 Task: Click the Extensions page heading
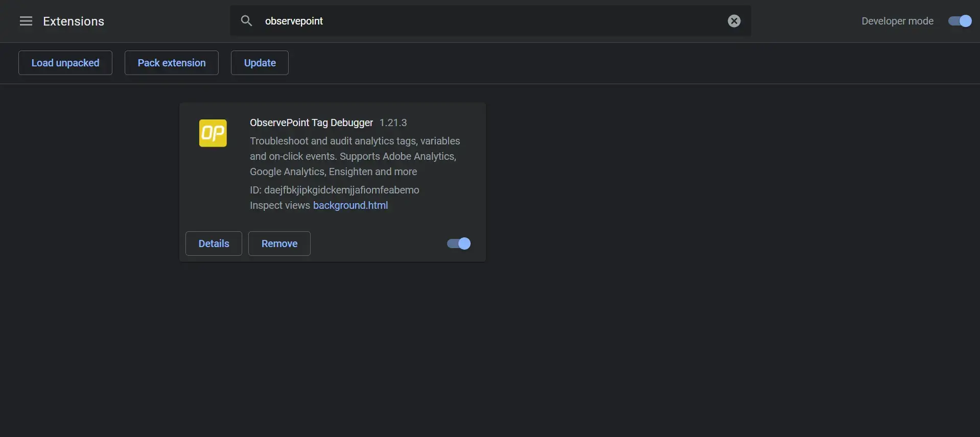tap(74, 21)
